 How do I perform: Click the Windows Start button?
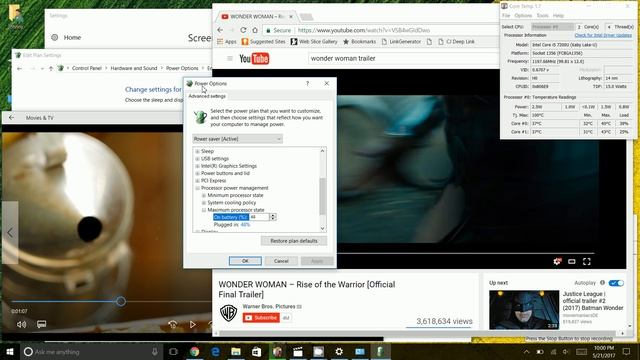click(10, 351)
